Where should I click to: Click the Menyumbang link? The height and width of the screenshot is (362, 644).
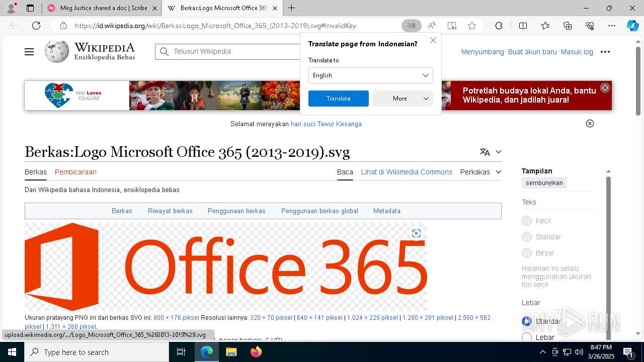click(482, 52)
